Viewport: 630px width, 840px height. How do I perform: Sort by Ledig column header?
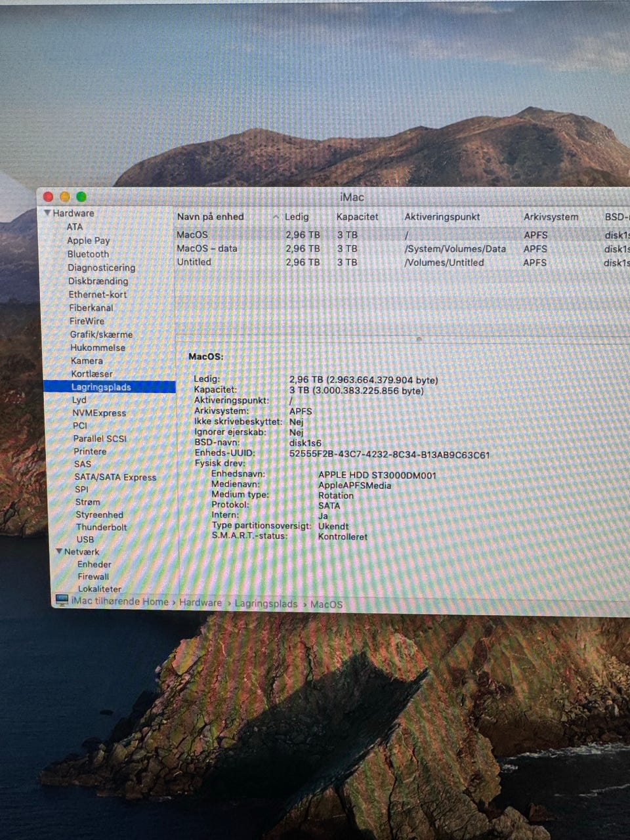pyautogui.click(x=297, y=217)
